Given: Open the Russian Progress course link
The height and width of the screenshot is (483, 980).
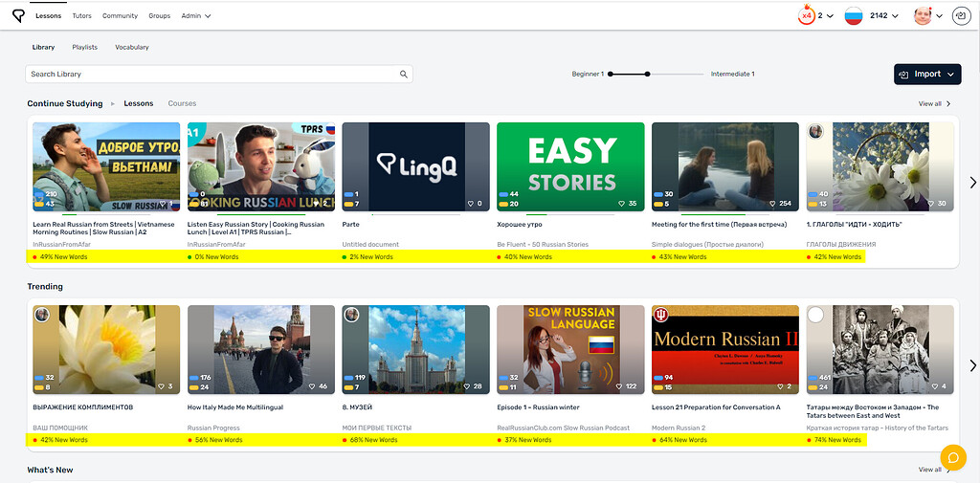Looking at the screenshot, I should (212, 428).
